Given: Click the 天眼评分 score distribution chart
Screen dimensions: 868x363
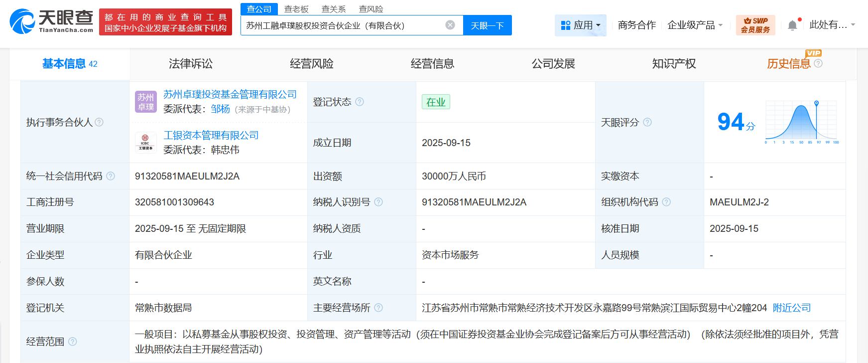Looking at the screenshot, I should tap(801, 122).
